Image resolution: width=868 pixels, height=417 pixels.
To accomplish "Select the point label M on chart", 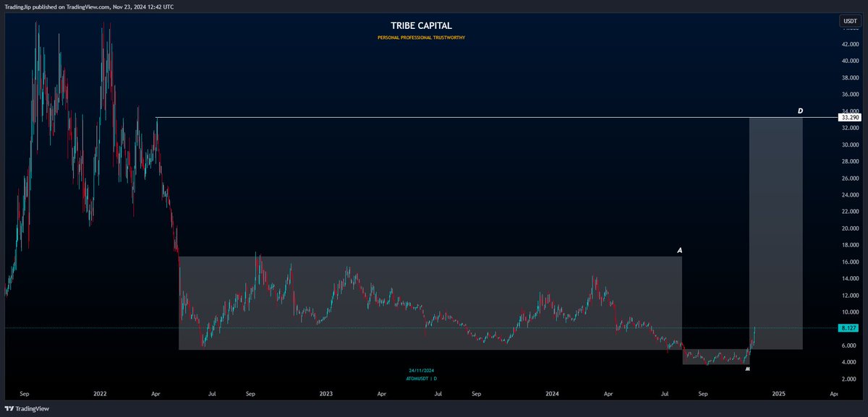I will tap(747, 369).
